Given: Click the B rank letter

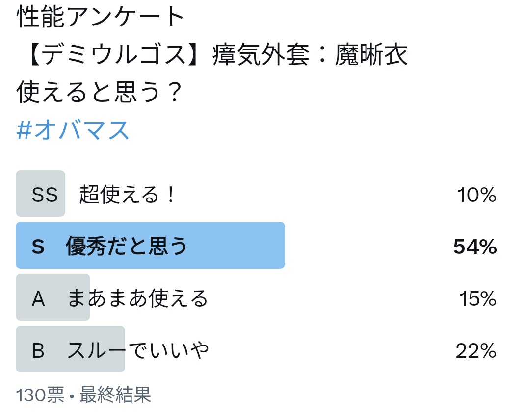Looking at the screenshot, I should pyautogui.click(x=38, y=350).
